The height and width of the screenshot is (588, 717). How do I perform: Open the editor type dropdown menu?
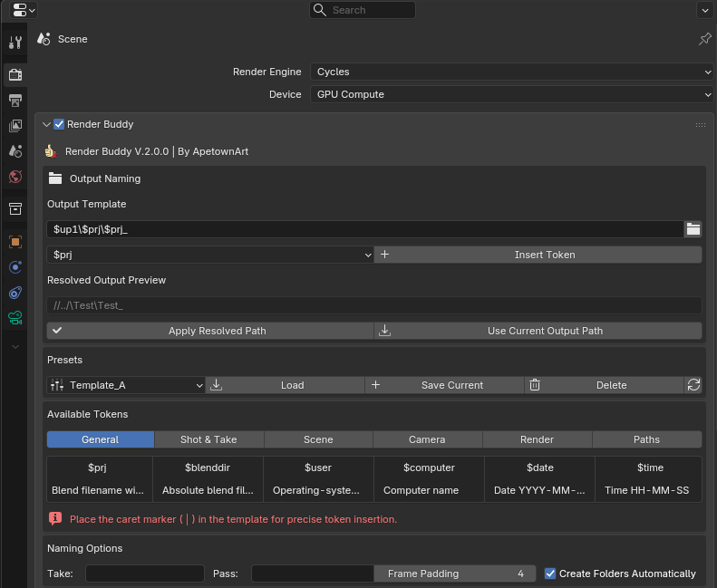coord(23,10)
